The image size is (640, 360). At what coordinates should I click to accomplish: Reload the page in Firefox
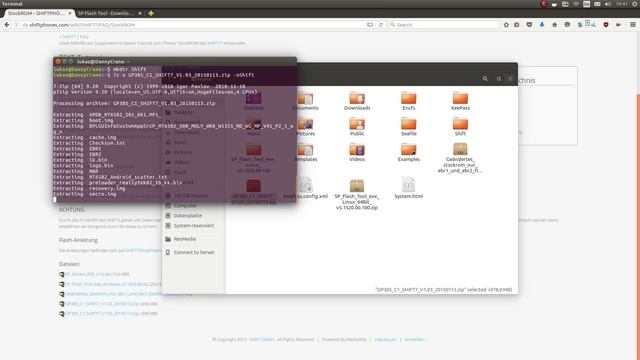(x=380, y=25)
